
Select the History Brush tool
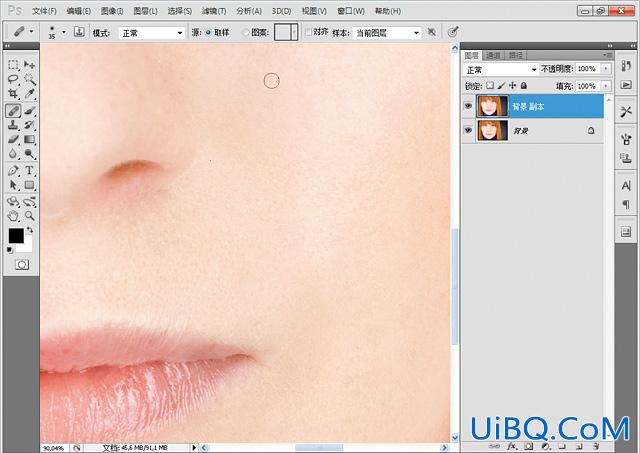click(29, 125)
